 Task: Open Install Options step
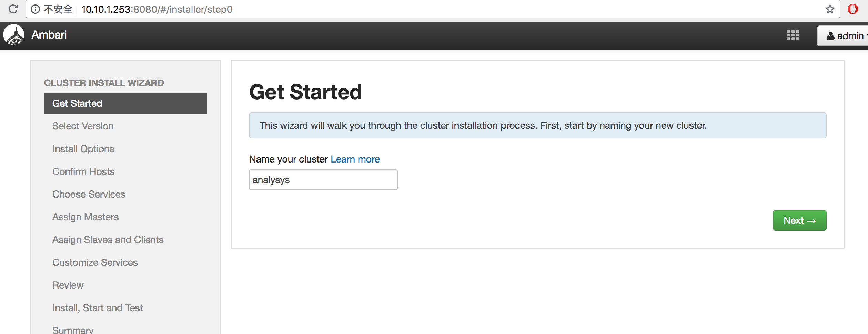83,149
